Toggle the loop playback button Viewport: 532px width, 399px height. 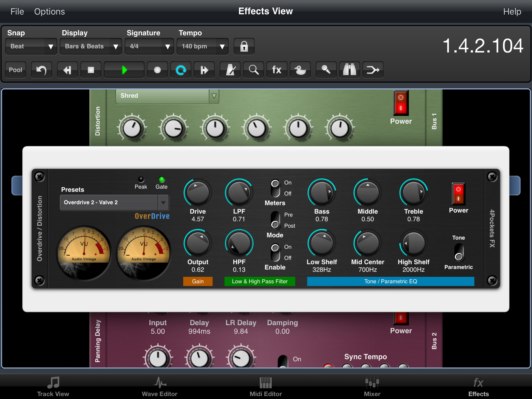[x=181, y=70]
